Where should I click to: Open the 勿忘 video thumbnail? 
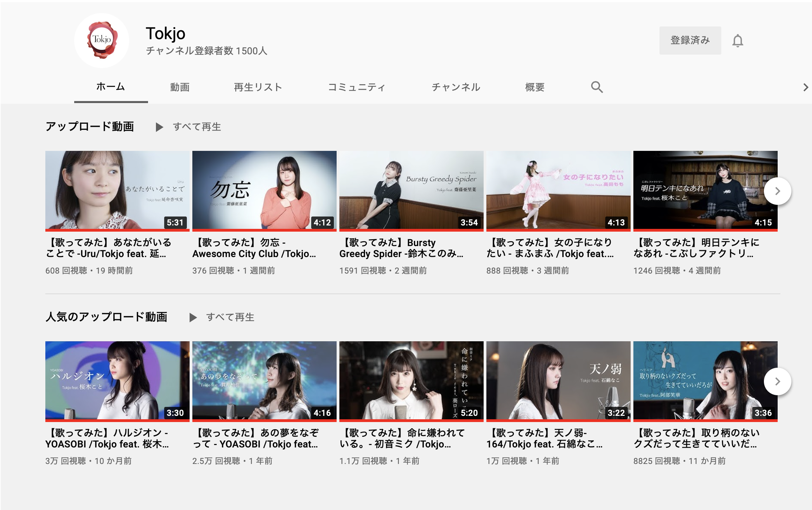click(x=264, y=190)
